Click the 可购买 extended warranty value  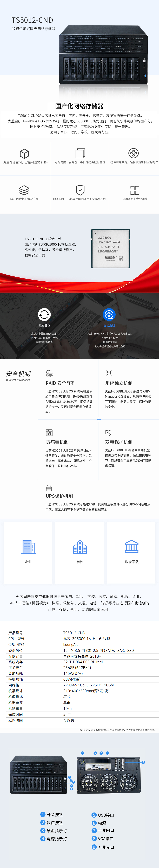pyautogui.click(x=69, y=720)
